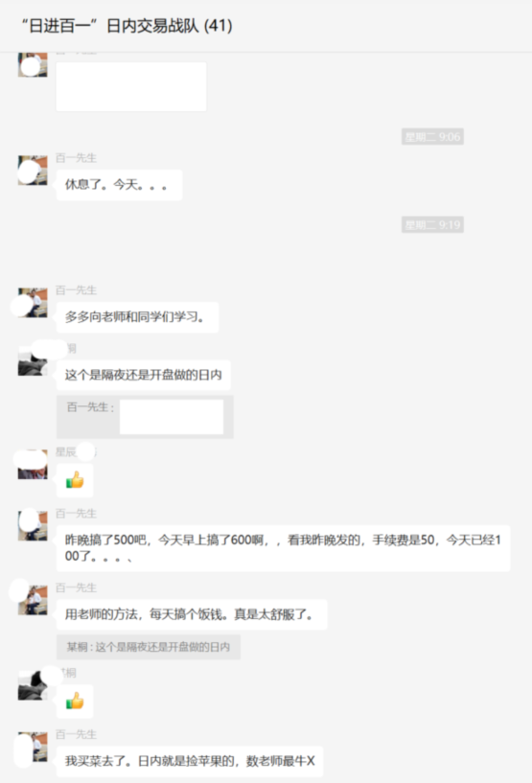Click the dark avatar beside "这个是隔夜还是开盘做的日内"
Viewport: 532px width, 783px height.
[x=33, y=361]
